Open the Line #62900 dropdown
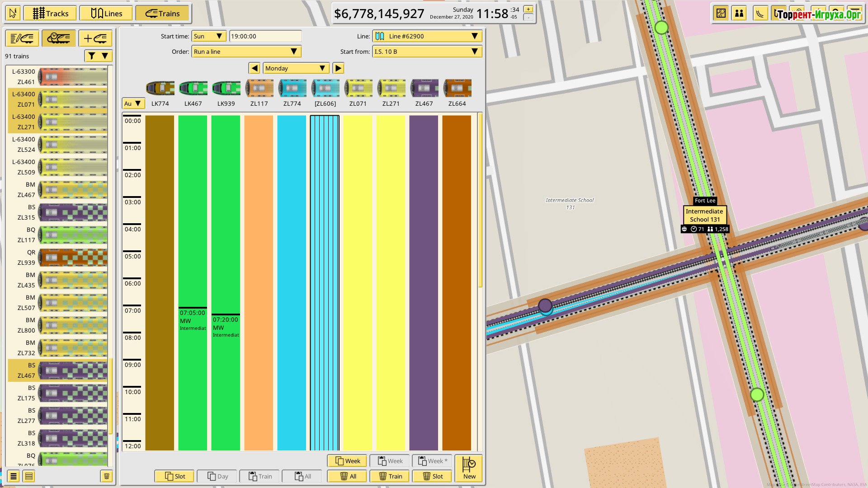This screenshot has width=868, height=488. pos(427,36)
